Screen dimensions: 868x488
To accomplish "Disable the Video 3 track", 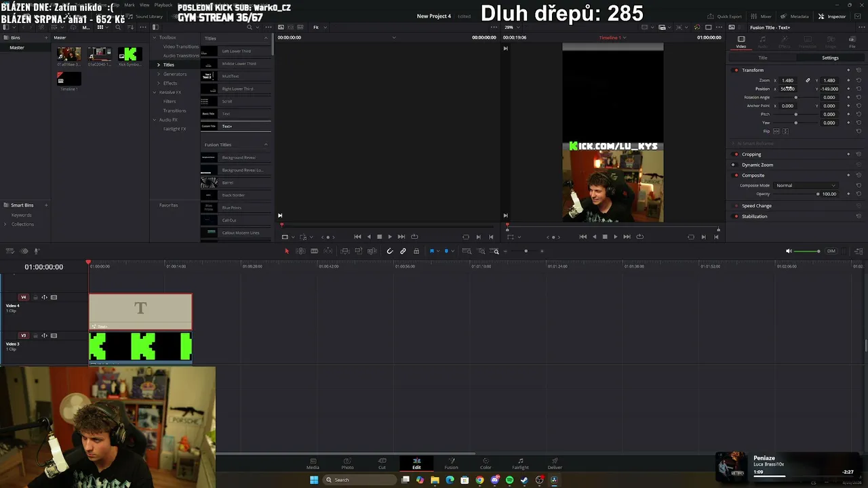I will [x=54, y=335].
